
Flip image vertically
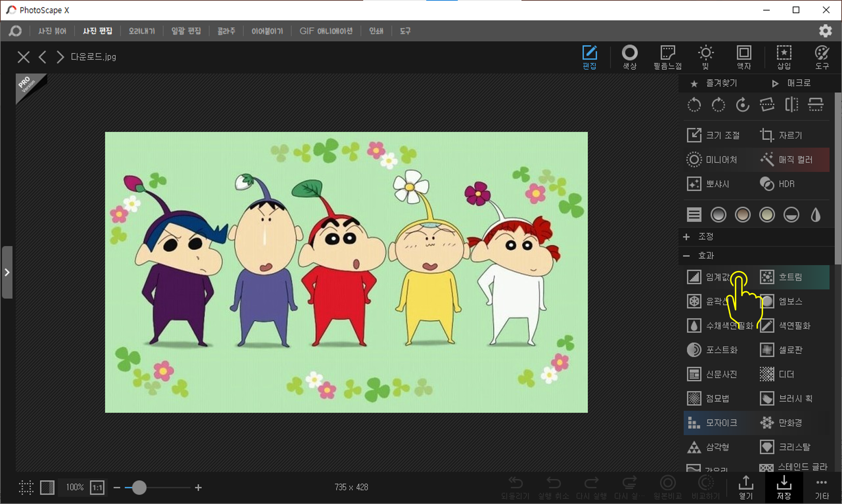coord(816,105)
